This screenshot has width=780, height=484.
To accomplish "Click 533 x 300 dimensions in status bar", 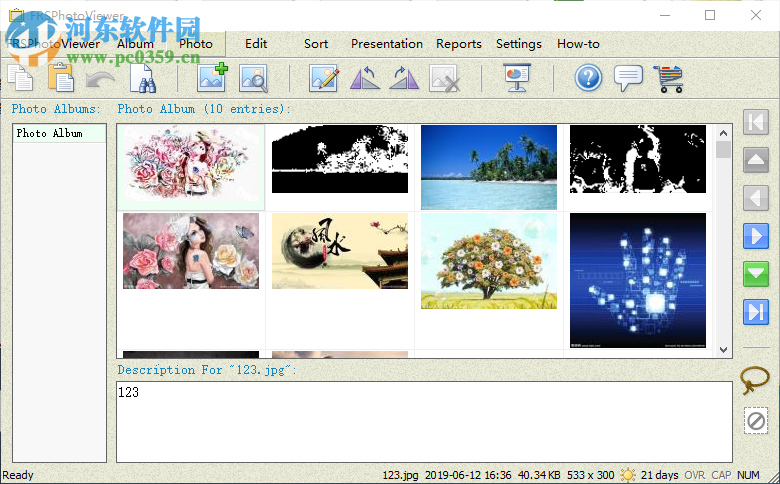I will coord(590,475).
